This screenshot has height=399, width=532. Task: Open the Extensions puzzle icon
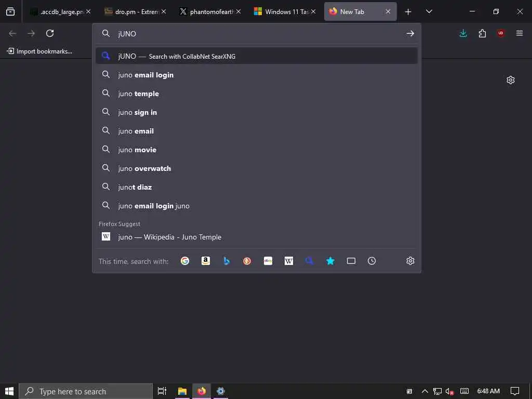pos(482,33)
